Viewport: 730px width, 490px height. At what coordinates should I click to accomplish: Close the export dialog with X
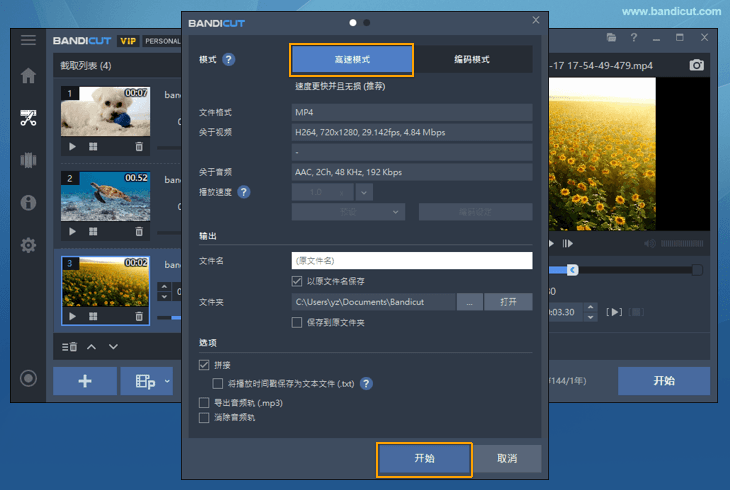pos(536,20)
